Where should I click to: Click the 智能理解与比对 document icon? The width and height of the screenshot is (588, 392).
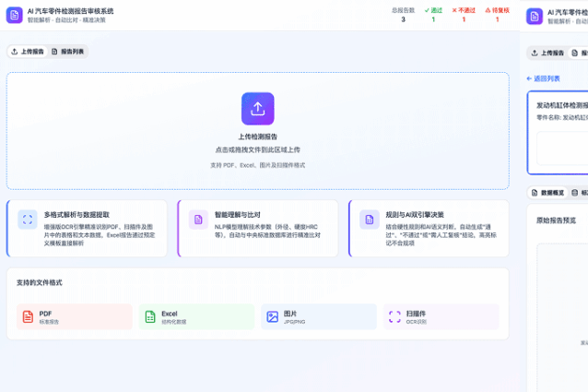(x=198, y=220)
